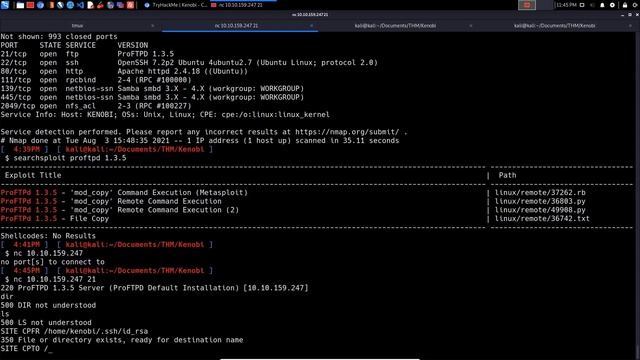Click the 12:45 PM clock

[566, 5]
